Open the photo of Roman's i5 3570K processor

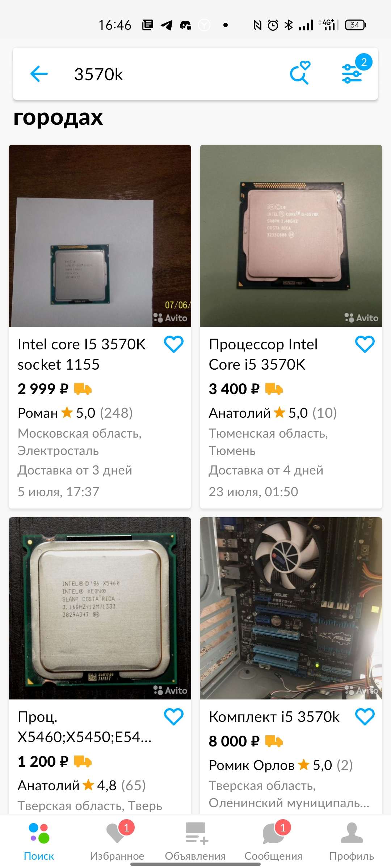[100, 236]
